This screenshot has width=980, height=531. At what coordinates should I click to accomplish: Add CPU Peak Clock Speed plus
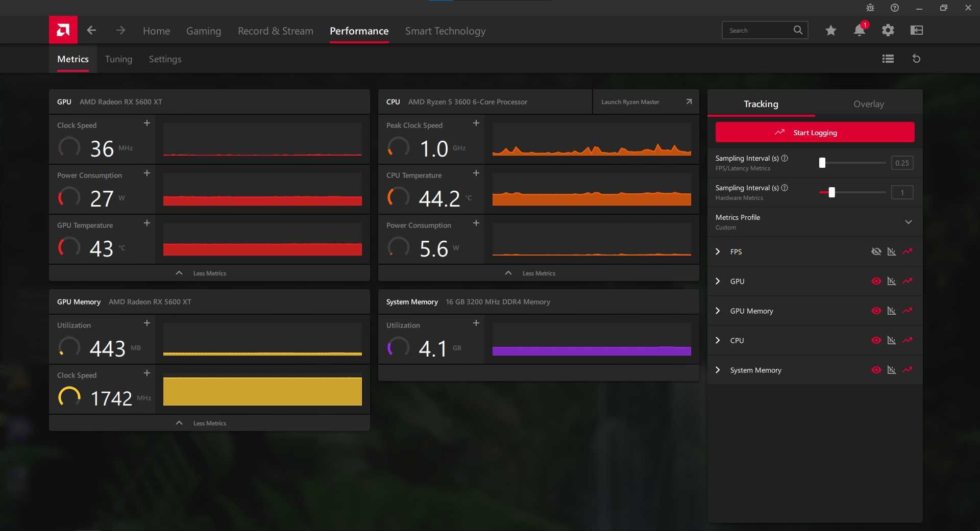(476, 123)
